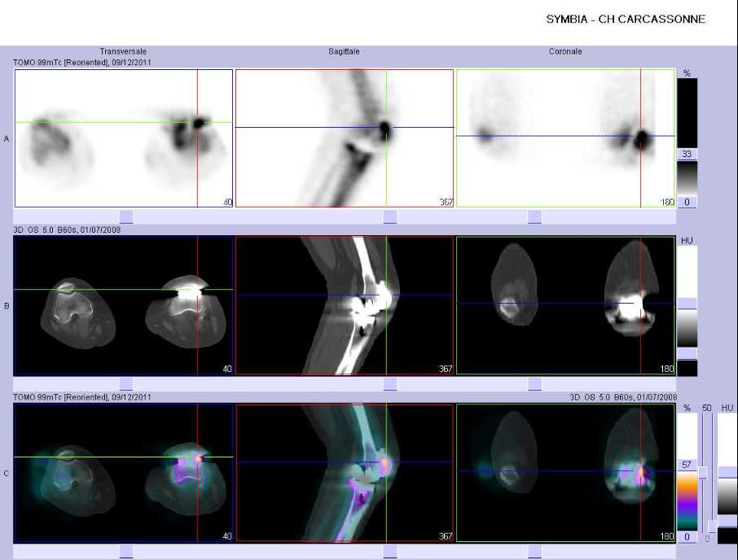Click the lower threshold value 0 in row A

click(x=687, y=202)
